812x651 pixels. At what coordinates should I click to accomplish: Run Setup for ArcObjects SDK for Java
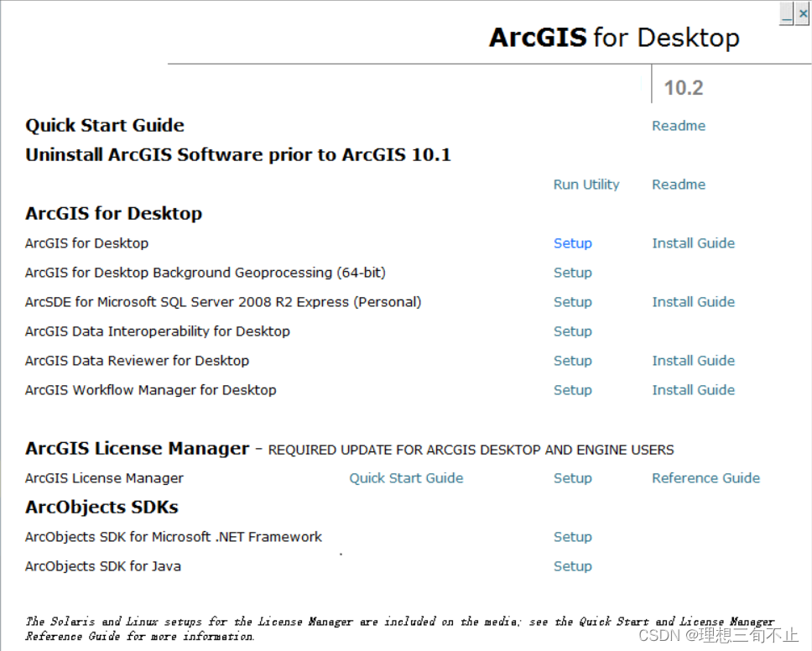click(573, 566)
